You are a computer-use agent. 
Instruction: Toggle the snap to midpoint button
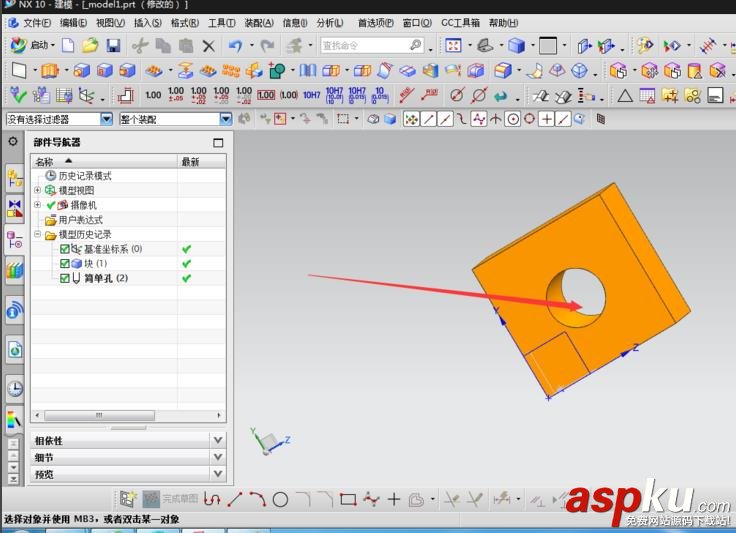click(445, 119)
